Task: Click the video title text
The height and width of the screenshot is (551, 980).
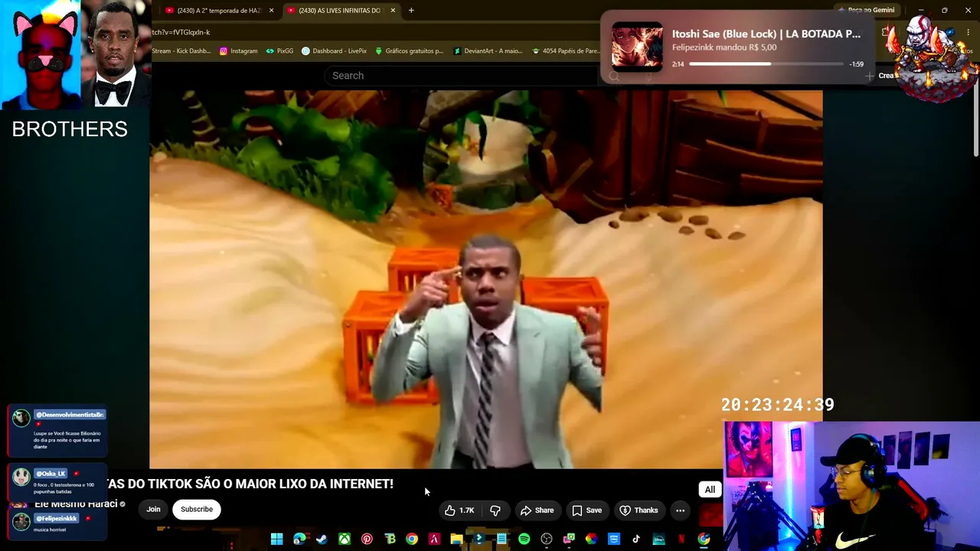Action: [x=250, y=484]
